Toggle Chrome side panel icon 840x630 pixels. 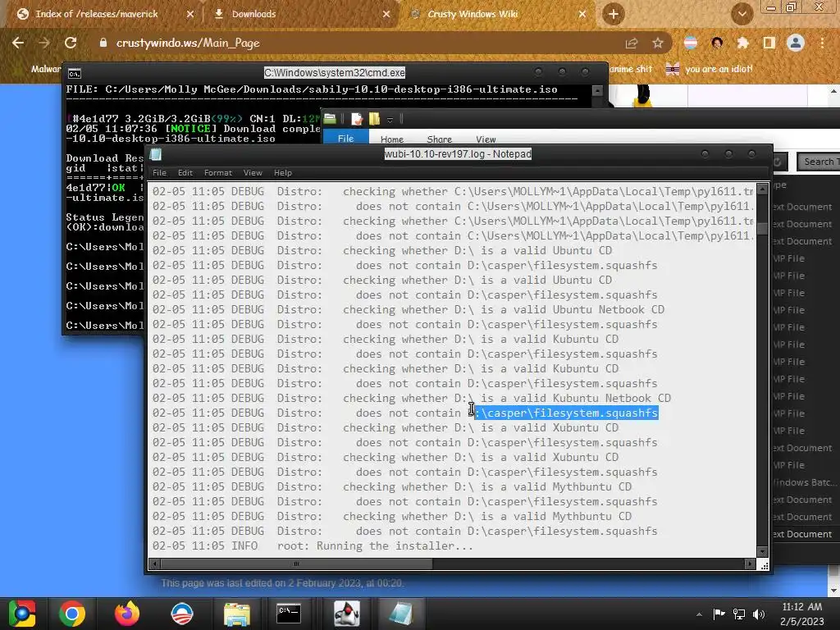[769, 43]
